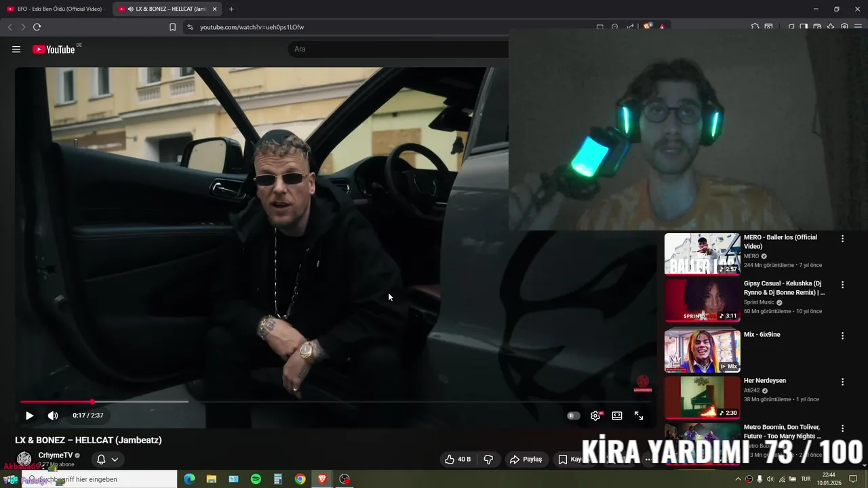868x488 pixels.
Task: Seek on the video progress bar
Action: [x=336, y=402]
